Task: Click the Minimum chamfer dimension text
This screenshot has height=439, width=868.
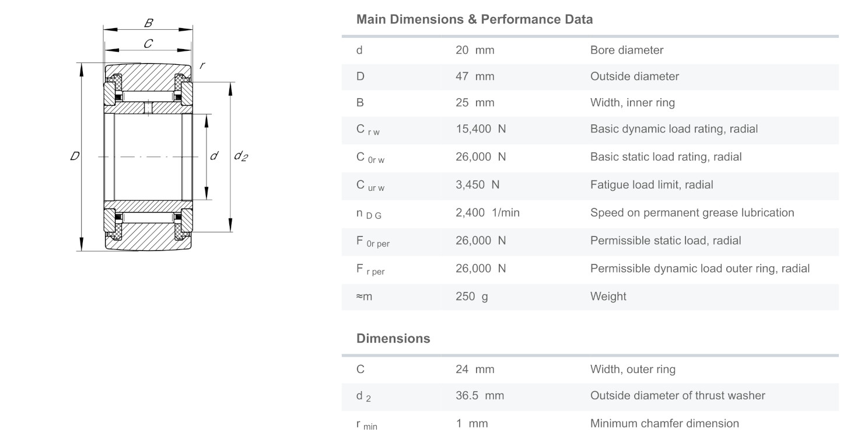Action: tap(664, 423)
